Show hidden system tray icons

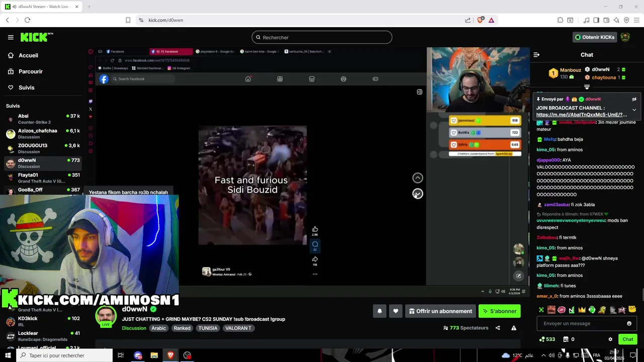pos(544,355)
